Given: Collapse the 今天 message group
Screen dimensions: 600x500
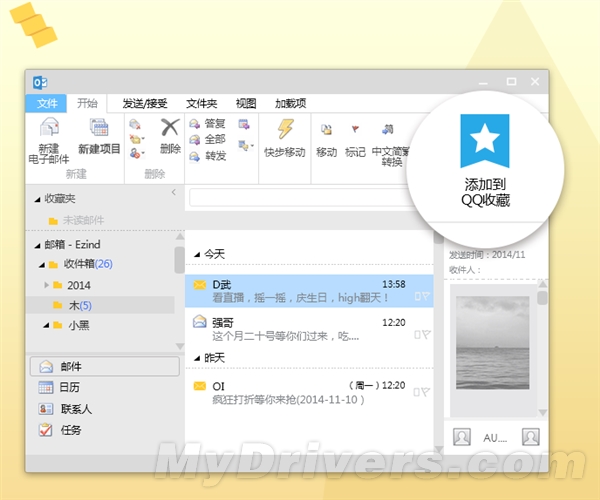Looking at the screenshot, I should pyautogui.click(x=197, y=255).
